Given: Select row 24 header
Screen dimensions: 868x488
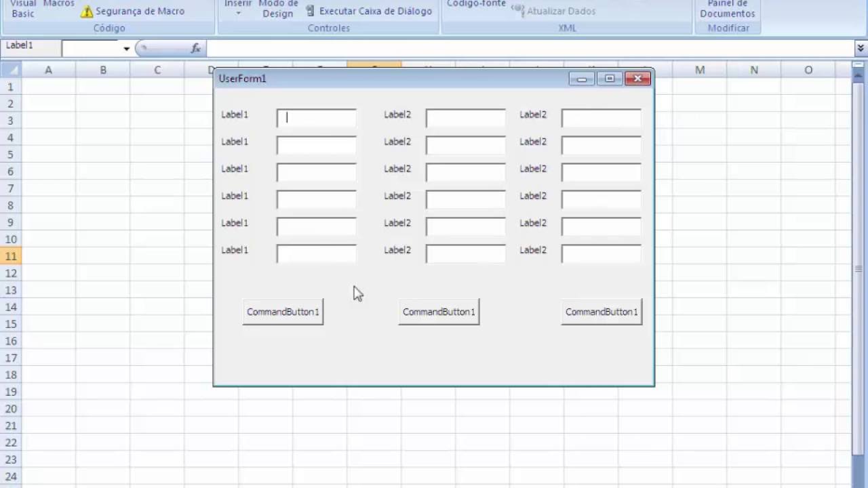Looking at the screenshot, I should click(11, 476).
